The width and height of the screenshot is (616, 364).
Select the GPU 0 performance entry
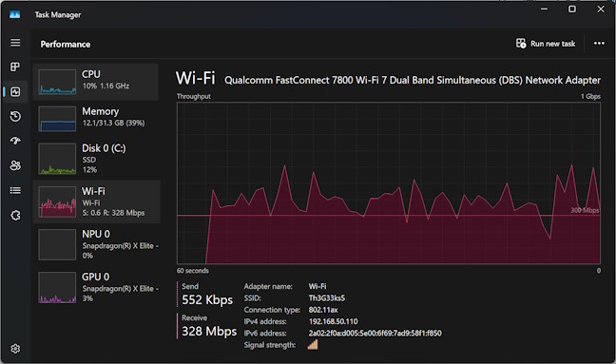pyautogui.click(x=97, y=287)
